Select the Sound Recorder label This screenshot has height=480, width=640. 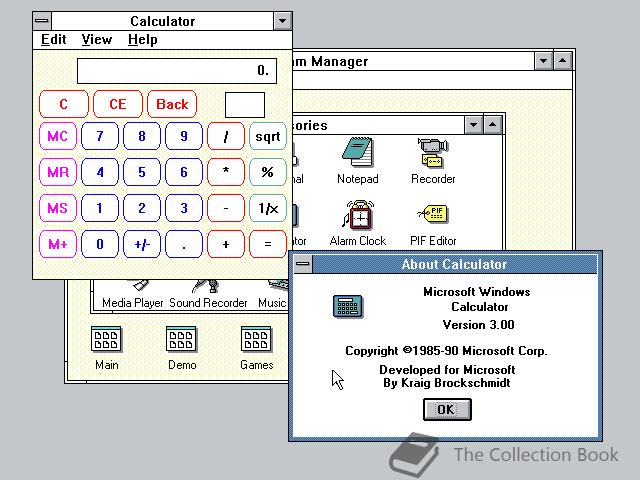[208, 302]
